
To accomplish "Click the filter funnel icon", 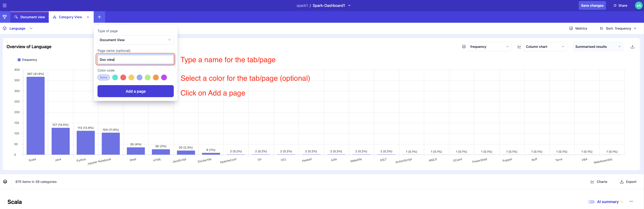I will [5, 17].
